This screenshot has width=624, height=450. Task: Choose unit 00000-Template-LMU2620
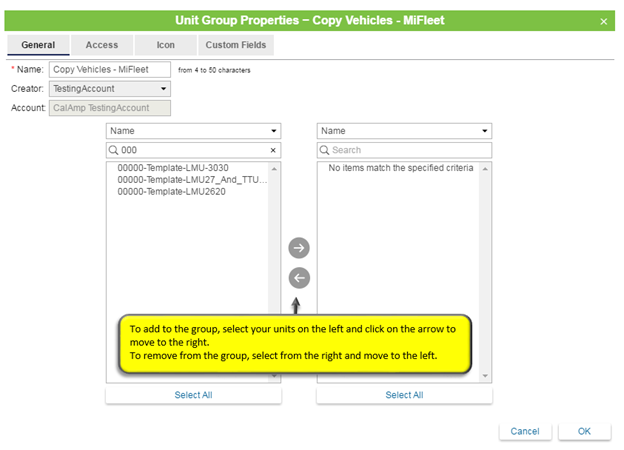(171, 191)
